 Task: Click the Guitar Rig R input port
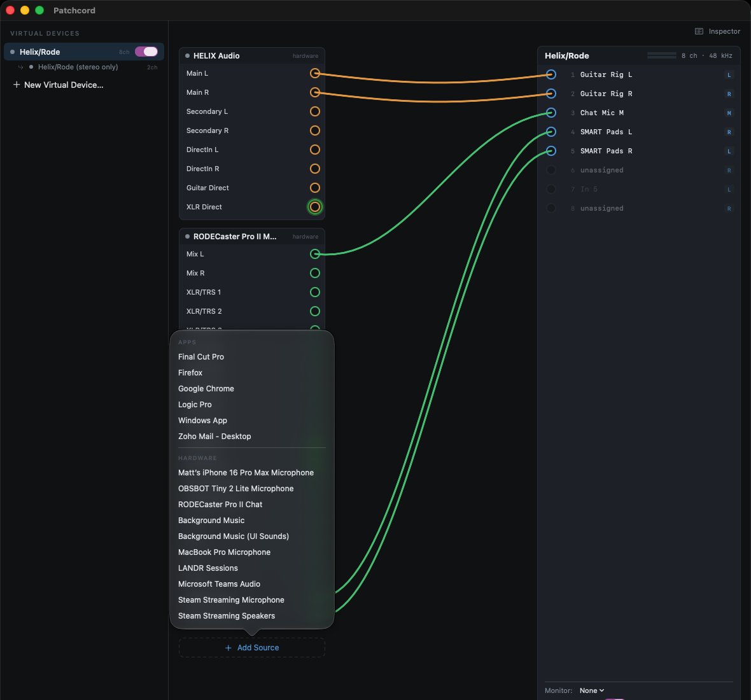coord(551,94)
